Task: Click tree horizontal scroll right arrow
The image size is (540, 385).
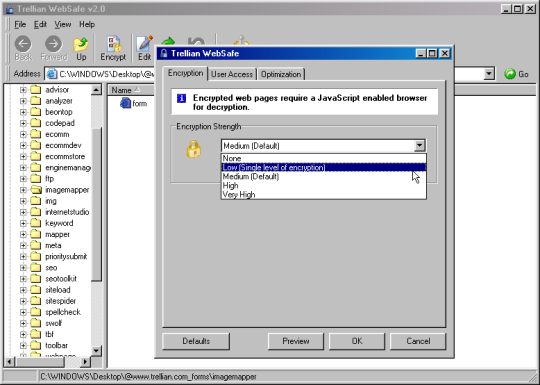Action: click(x=85, y=362)
